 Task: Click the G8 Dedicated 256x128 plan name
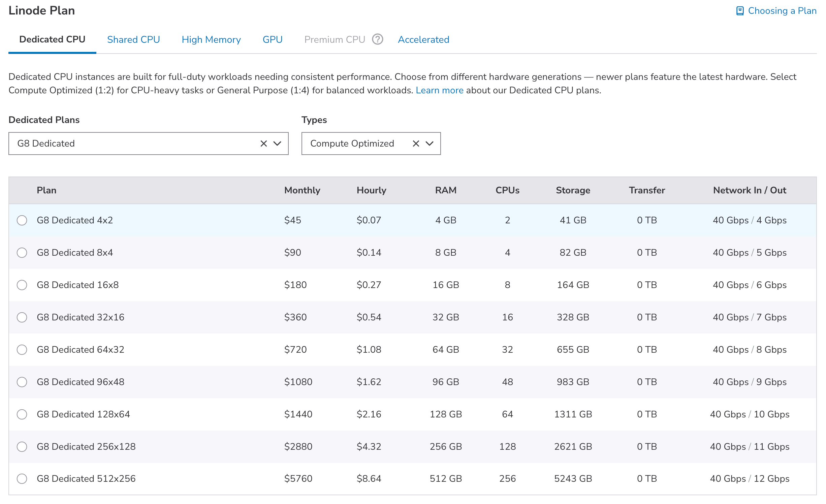click(86, 447)
